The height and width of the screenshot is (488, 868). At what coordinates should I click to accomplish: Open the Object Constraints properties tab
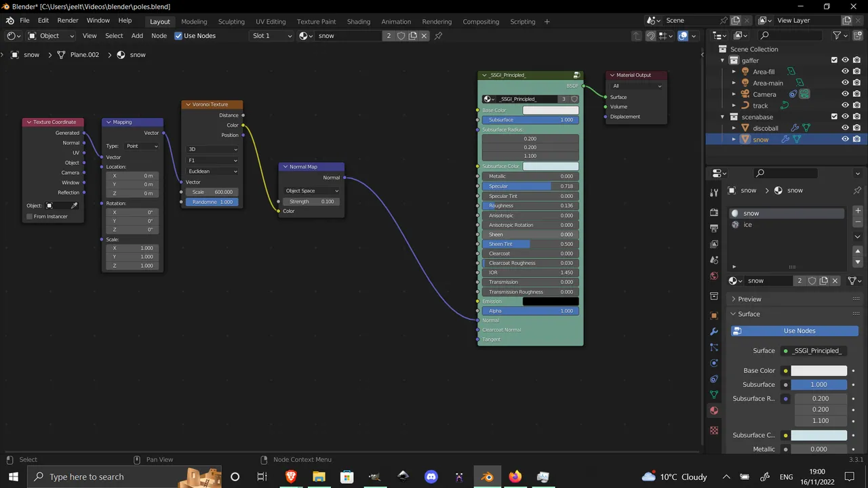(x=714, y=379)
